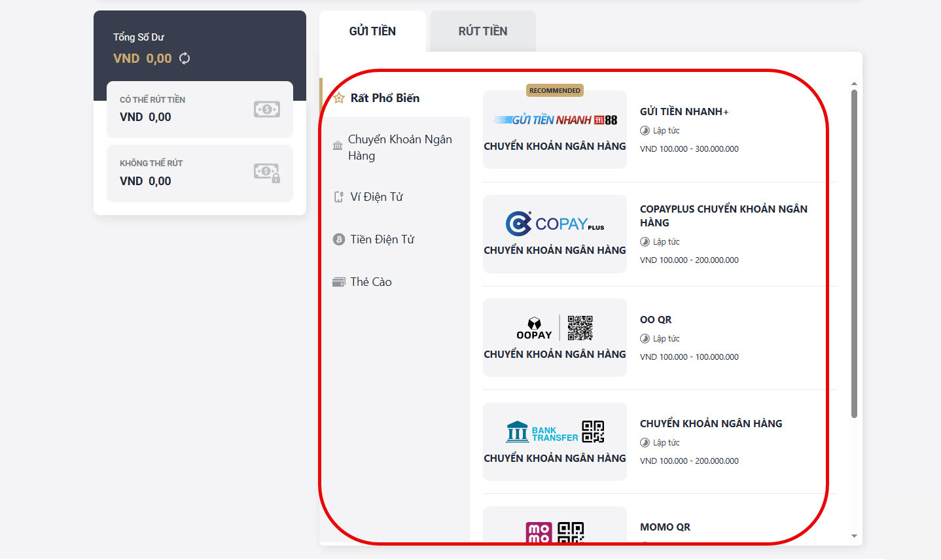
Task: Click the scrollbar down arrow
Action: pyautogui.click(x=854, y=536)
